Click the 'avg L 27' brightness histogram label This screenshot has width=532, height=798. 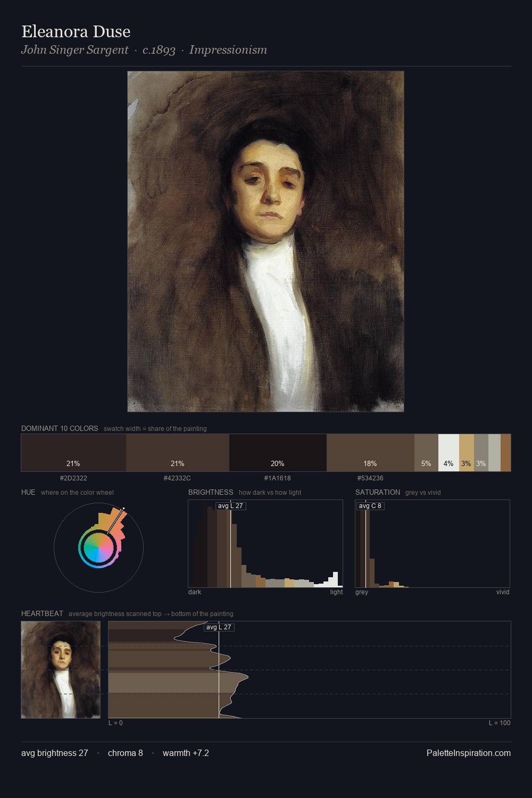pyautogui.click(x=230, y=506)
